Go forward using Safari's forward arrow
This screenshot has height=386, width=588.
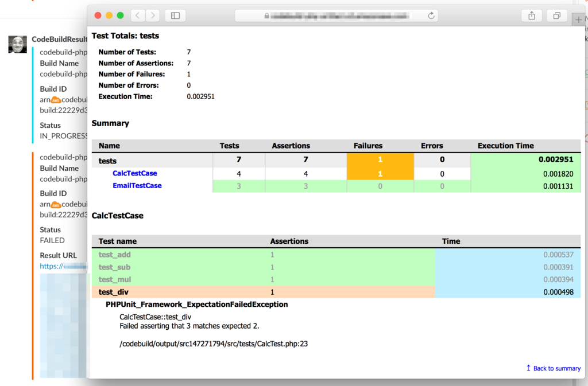153,15
